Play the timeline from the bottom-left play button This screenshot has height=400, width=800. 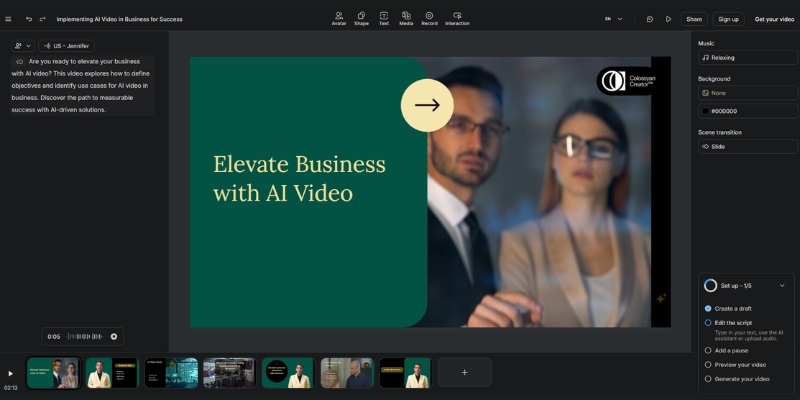(x=10, y=373)
